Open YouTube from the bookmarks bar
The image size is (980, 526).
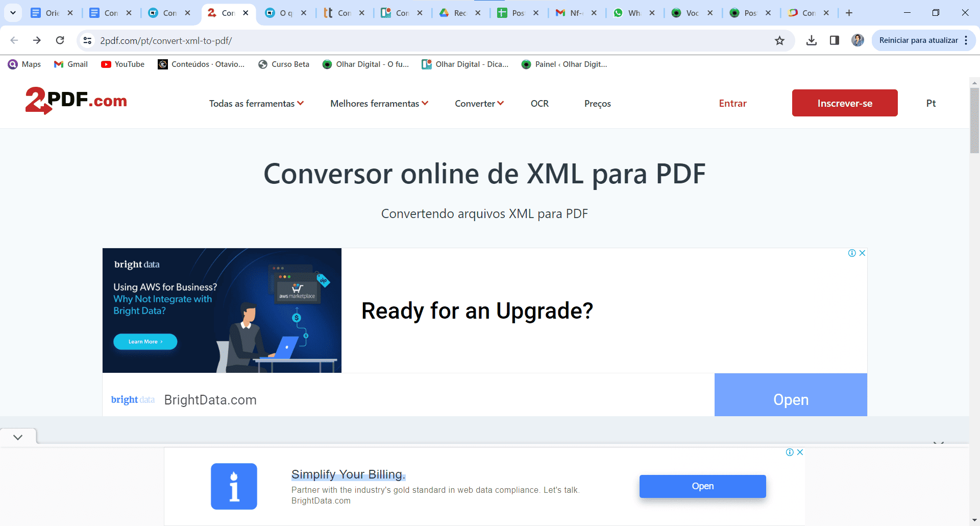tap(122, 64)
